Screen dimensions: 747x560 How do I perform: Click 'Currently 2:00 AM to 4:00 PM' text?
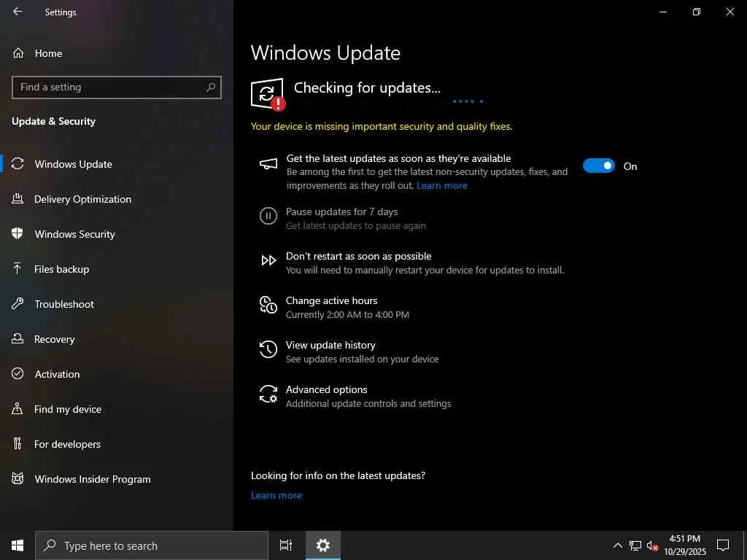(347, 314)
